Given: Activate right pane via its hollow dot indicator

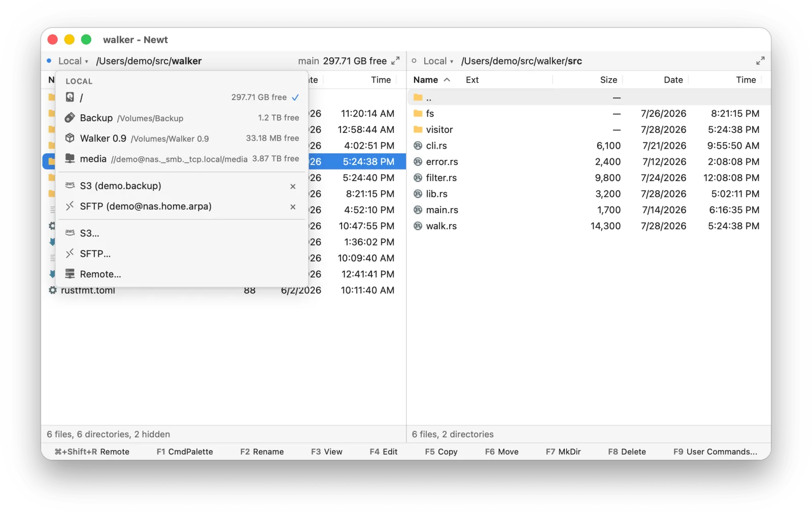Looking at the screenshot, I should pos(414,61).
